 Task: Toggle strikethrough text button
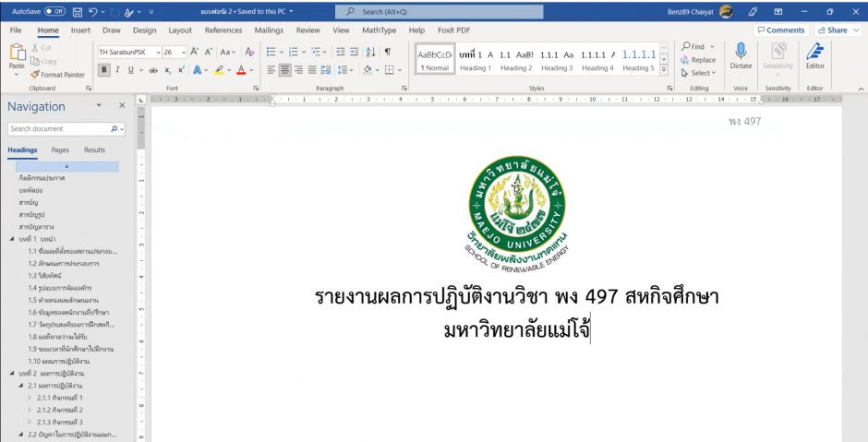click(x=153, y=70)
